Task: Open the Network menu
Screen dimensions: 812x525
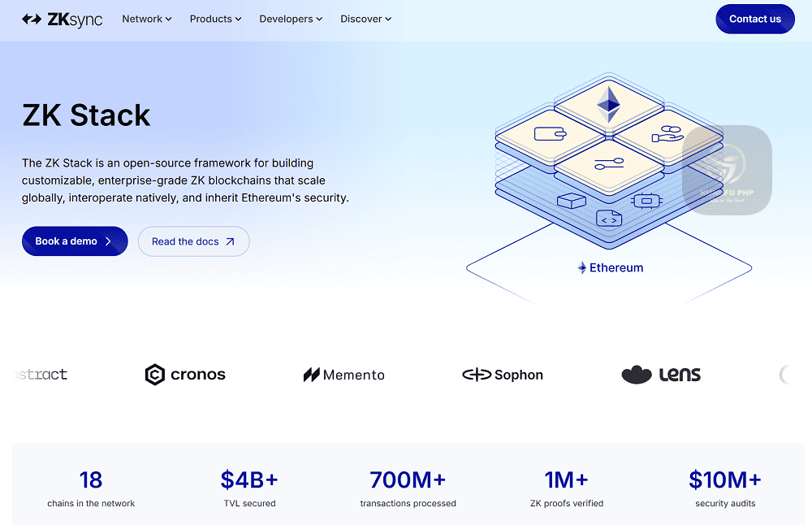Action: [x=146, y=20]
